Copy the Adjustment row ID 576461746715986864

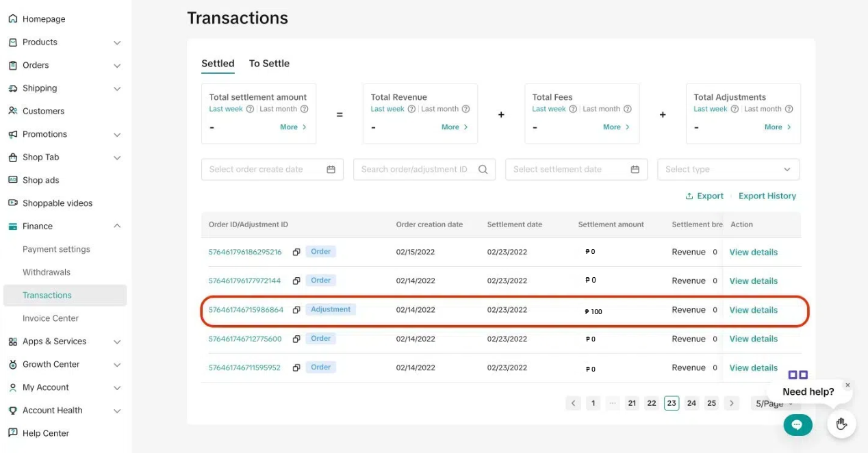click(x=296, y=310)
